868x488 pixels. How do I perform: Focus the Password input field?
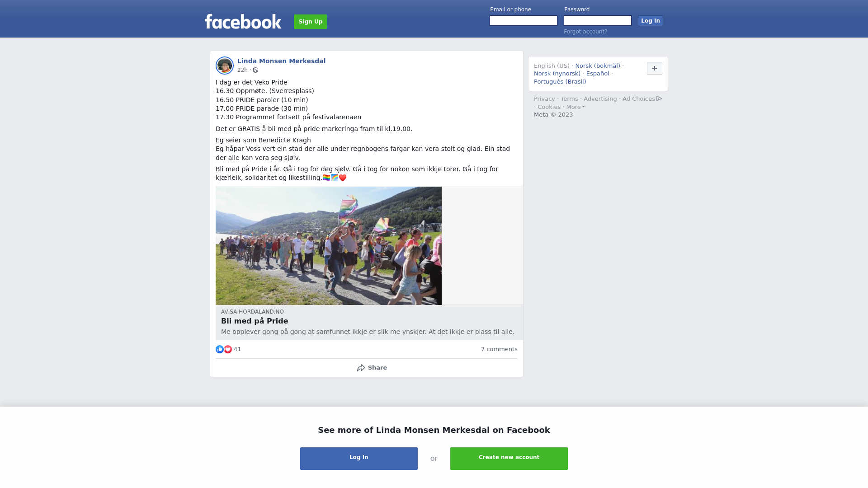pyautogui.click(x=598, y=21)
